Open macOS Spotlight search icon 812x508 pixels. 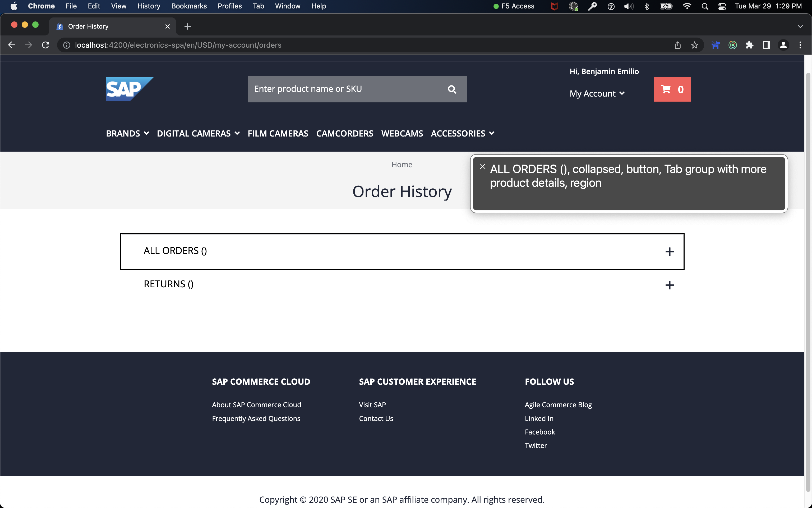[705, 6]
